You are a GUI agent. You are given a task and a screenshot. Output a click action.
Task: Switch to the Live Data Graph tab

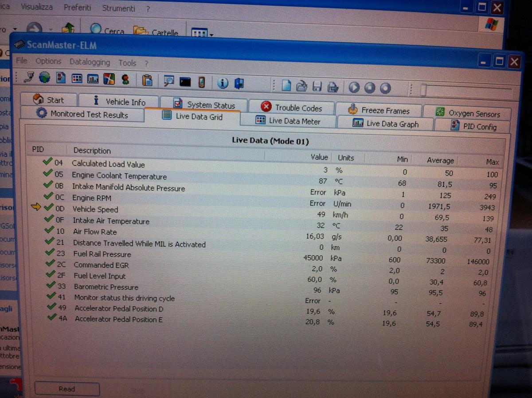[385, 123]
